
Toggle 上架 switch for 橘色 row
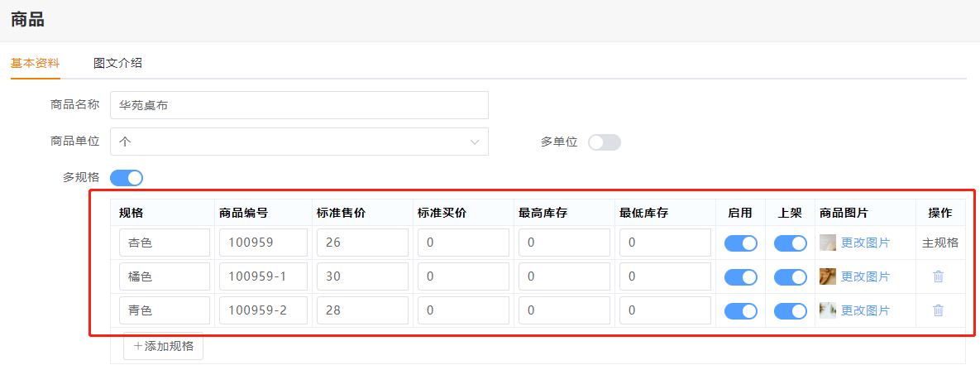point(790,277)
